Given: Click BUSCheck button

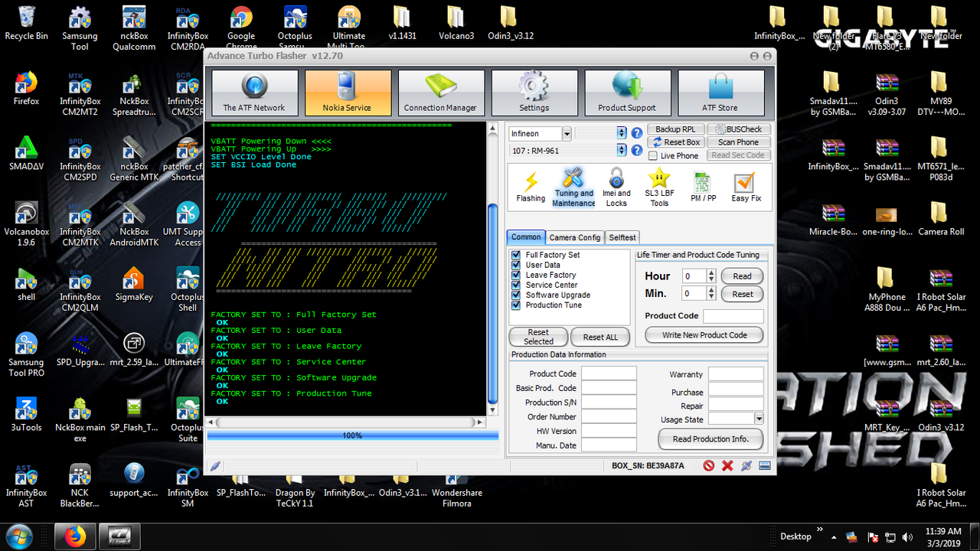Looking at the screenshot, I should (x=738, y=129).
